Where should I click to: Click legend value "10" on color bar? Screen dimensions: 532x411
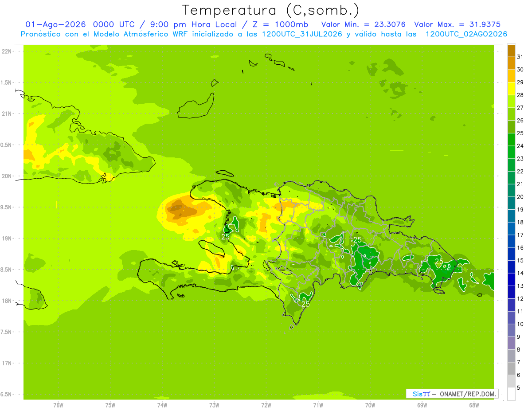coord(520,324)
